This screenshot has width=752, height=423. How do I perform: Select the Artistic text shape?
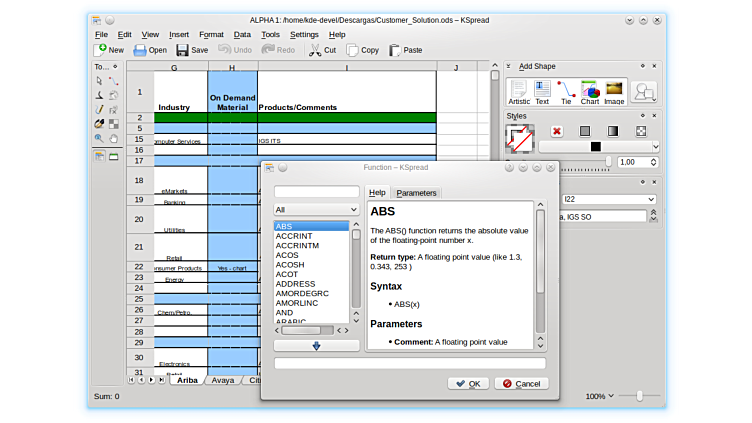click(519, 92)
